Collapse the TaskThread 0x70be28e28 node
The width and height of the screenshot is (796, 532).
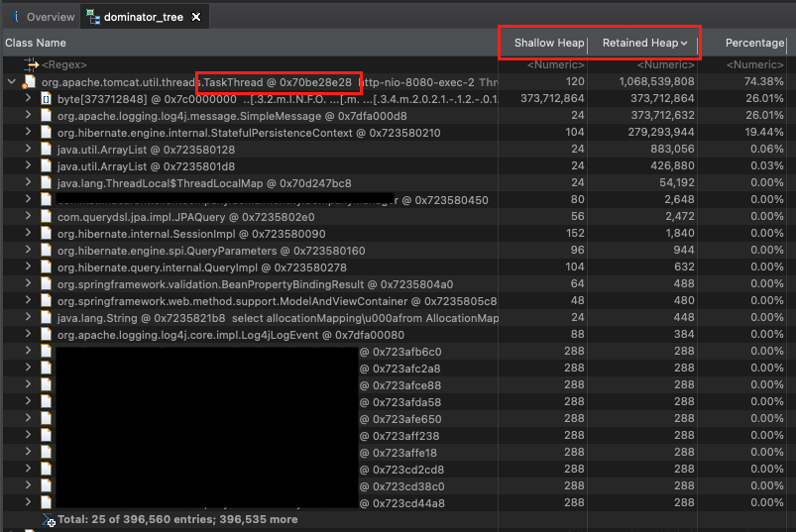coord(11,81)
